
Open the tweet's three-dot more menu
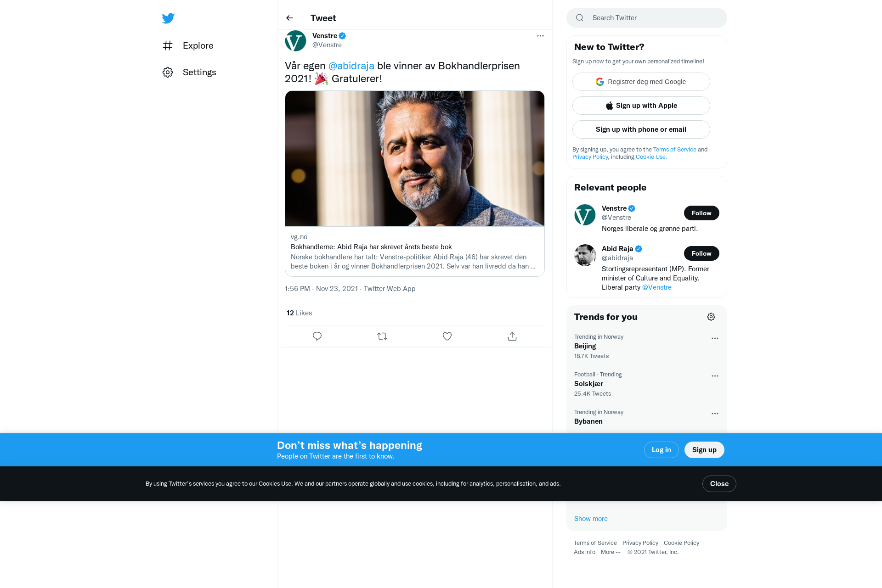540,36
